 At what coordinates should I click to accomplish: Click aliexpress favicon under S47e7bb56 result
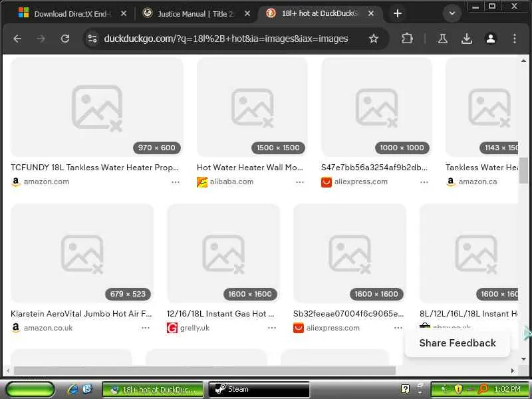[327, 182]
